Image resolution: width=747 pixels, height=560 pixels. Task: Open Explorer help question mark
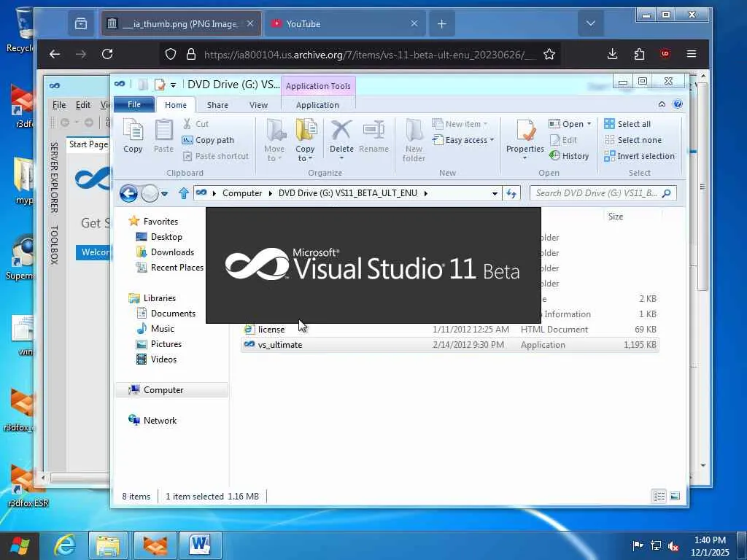[x=678, y=104]
